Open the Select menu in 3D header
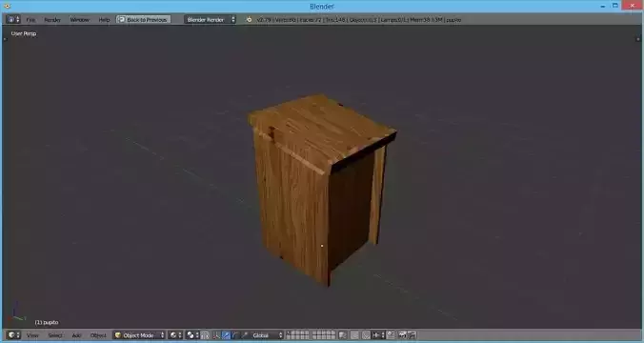This screenshot has height=343, width=644. [55, 335]
